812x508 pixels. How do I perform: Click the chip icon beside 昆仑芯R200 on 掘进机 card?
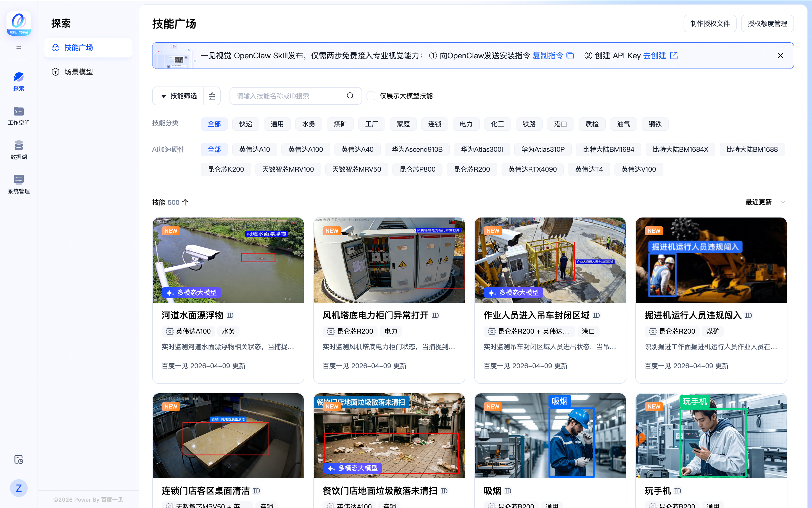(x=653, y=331)
